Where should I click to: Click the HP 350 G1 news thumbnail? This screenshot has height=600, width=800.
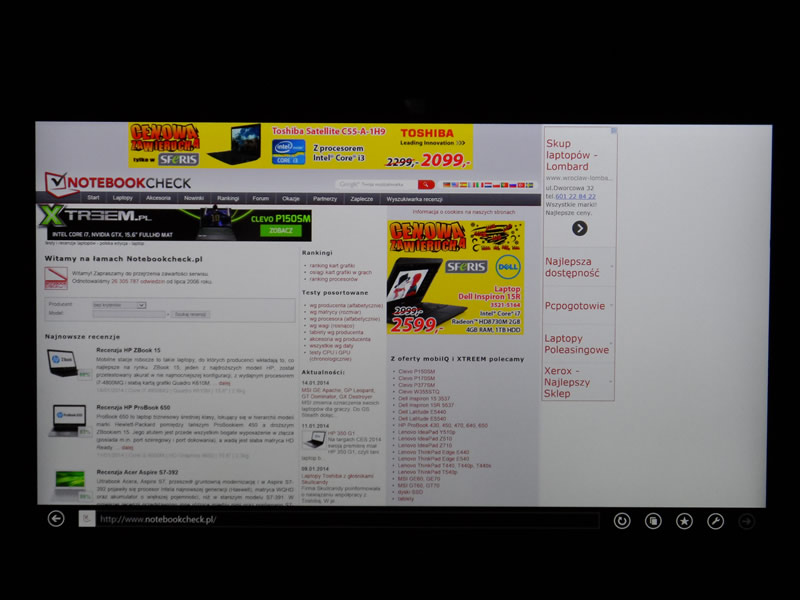pos(313,439)
